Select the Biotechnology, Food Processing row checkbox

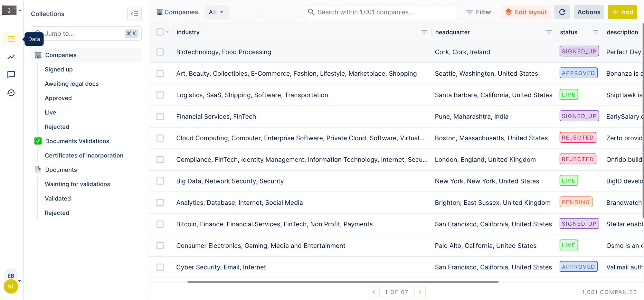160,52
